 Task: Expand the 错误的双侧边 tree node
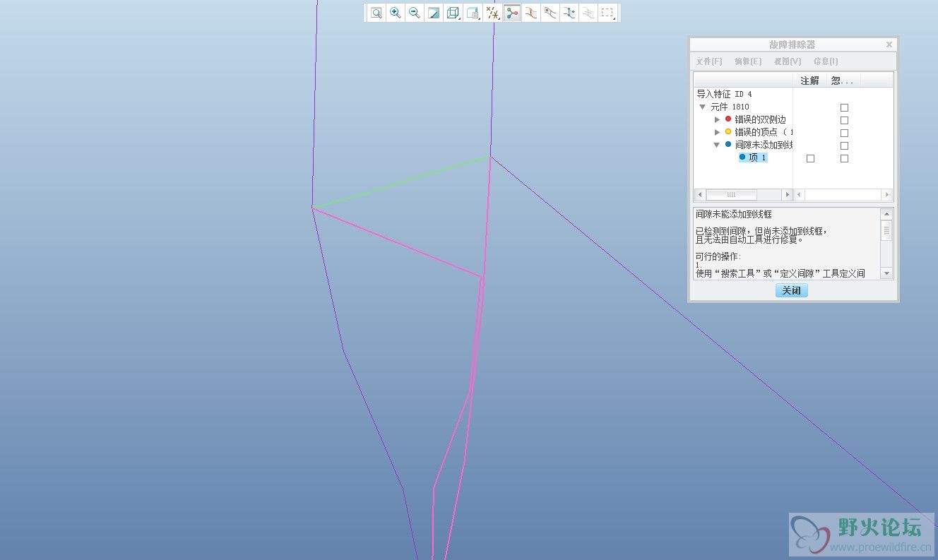[718, 119]
